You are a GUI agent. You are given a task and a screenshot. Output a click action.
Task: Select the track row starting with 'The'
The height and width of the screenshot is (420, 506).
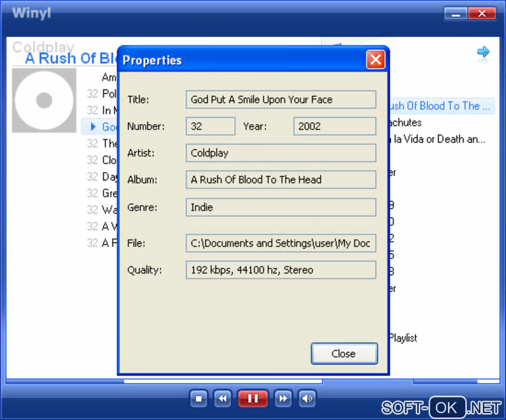[102, 143]
